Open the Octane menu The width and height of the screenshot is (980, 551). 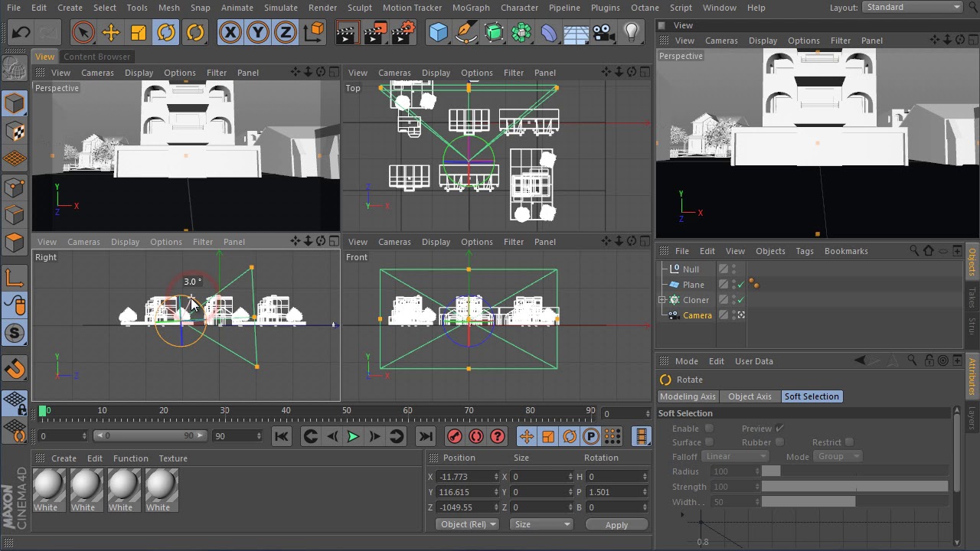[645, 8]
